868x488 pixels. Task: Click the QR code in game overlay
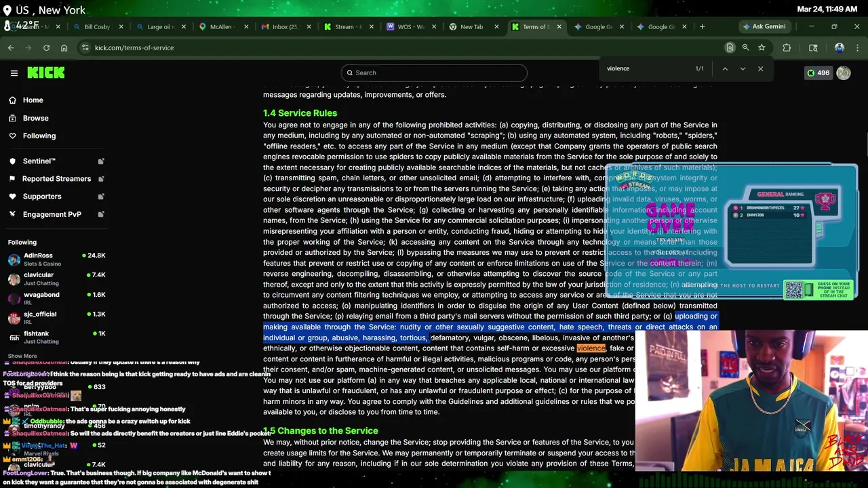coord(793,289)
